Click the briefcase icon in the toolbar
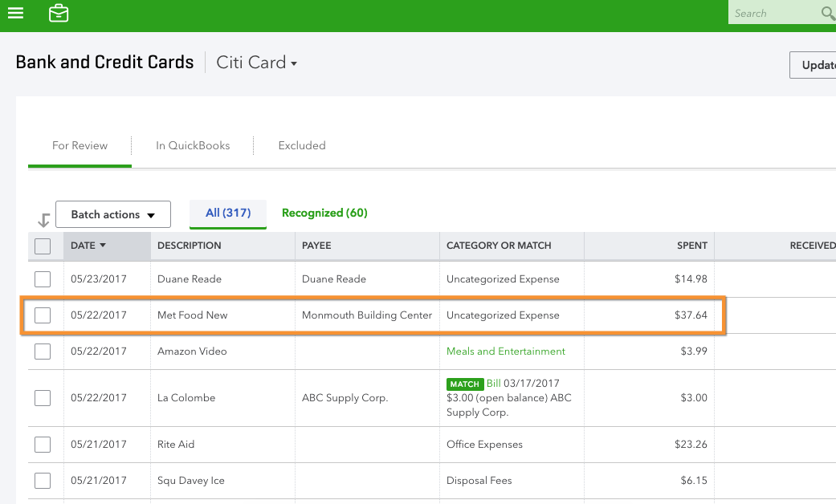This screenshot has width=836, height=504. 58,13
